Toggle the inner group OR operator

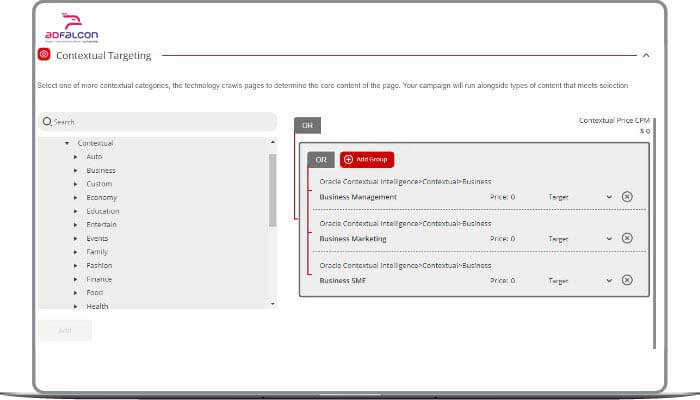[x=321, y=159]
